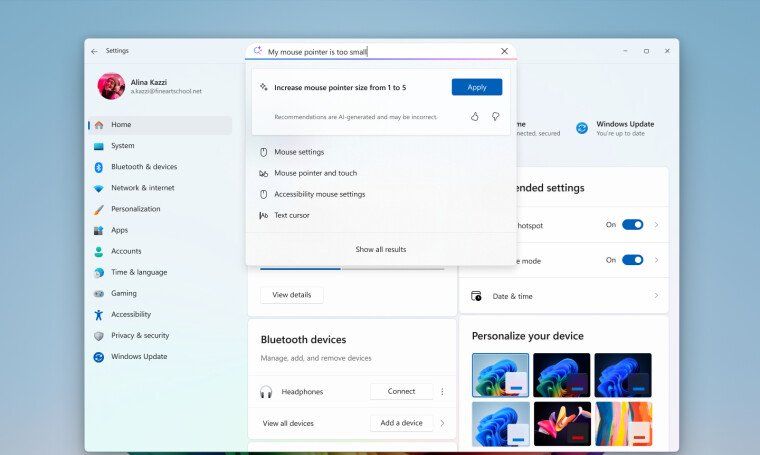
Task: Open System settings category
Action: pyautogui.click(x=160, y=146)
